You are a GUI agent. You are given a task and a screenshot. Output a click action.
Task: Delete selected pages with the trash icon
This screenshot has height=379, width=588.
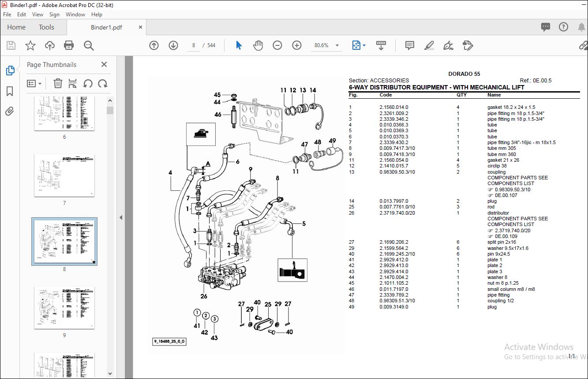pos(58,83)
